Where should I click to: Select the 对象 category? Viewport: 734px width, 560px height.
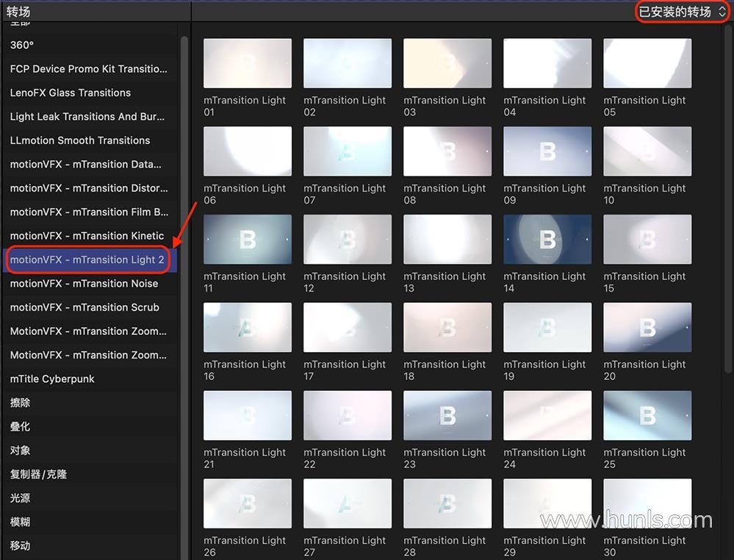tap(90, 450)
